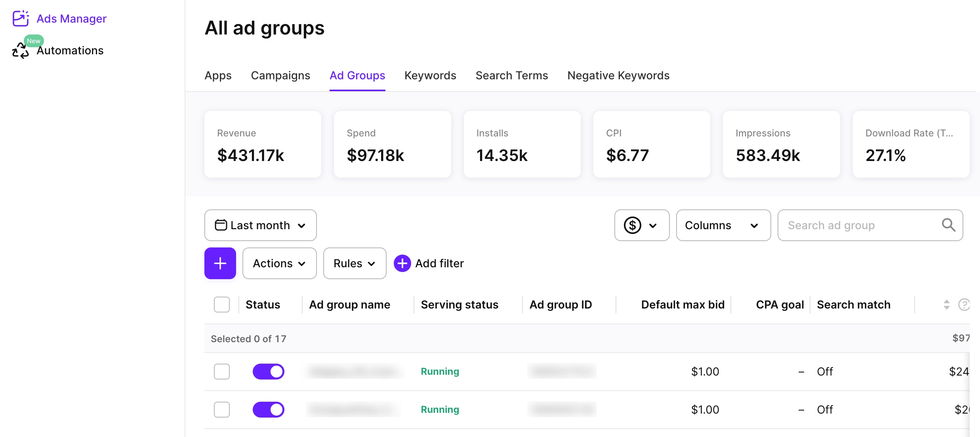
Task: Click the search magnifier in ad group search
Action: [948, 225]
